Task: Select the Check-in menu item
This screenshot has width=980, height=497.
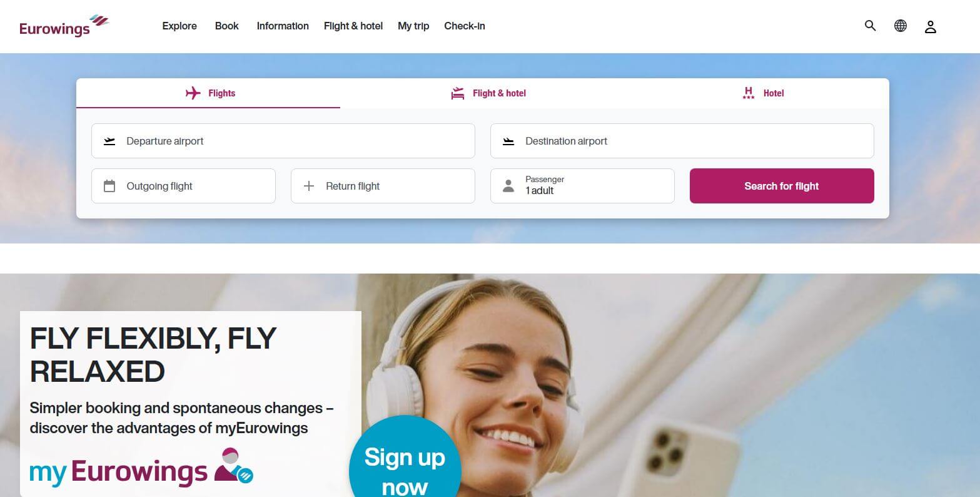Action: click(x=465, y=26)
